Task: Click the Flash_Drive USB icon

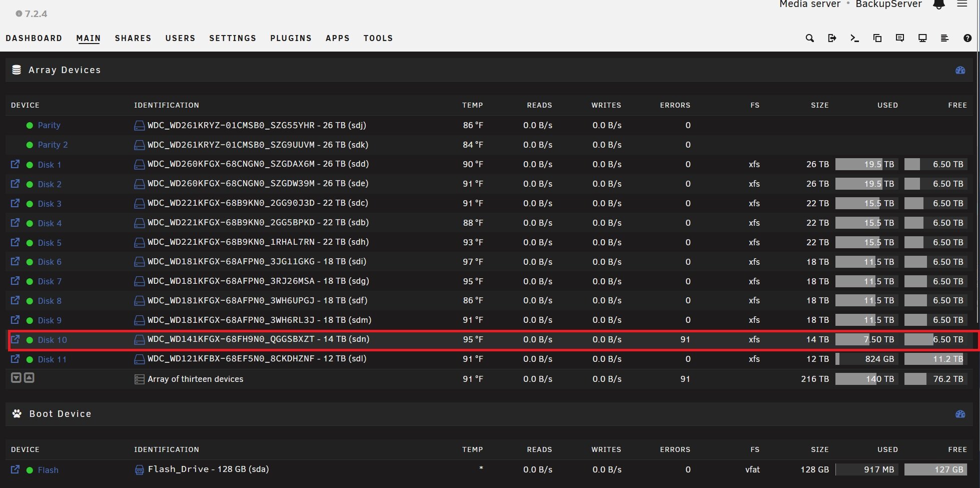Action: [x=139, y=470]
